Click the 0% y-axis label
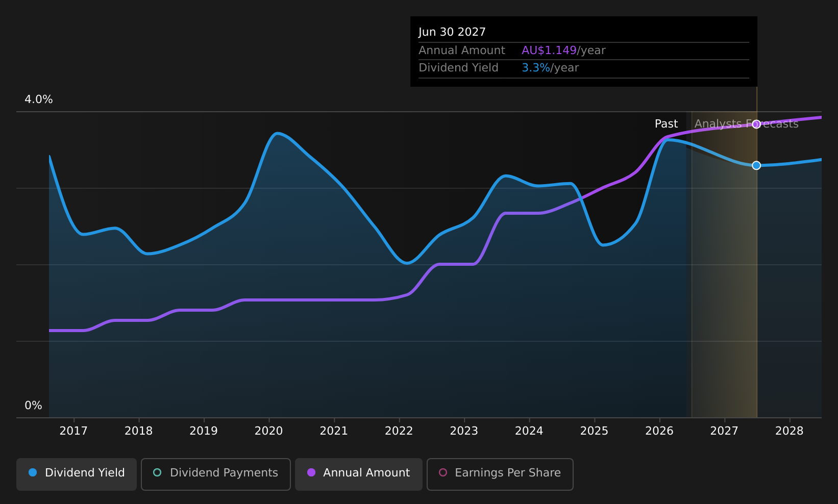The image size is (838, 504). tap(34, 406)
